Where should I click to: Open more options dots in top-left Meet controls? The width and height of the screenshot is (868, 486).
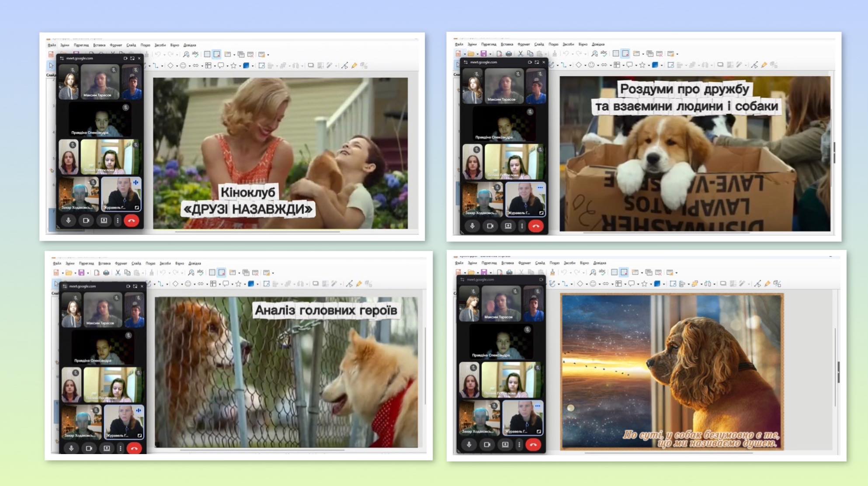pyautogui.click(x=117, y=221)
